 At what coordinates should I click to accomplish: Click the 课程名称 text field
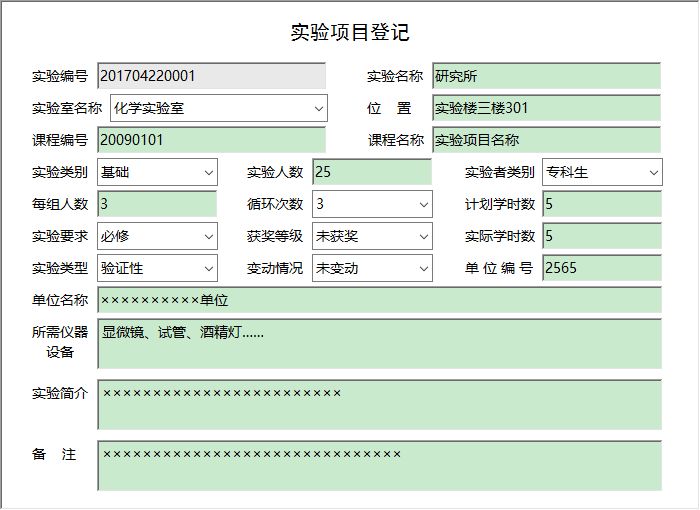pyautogui.click(x=546, y=140)
